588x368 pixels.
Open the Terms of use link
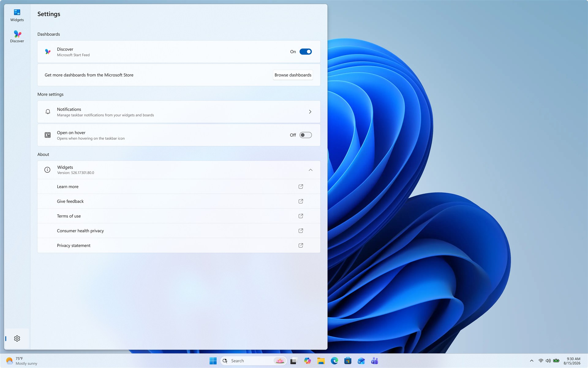[x=69, y=216]
